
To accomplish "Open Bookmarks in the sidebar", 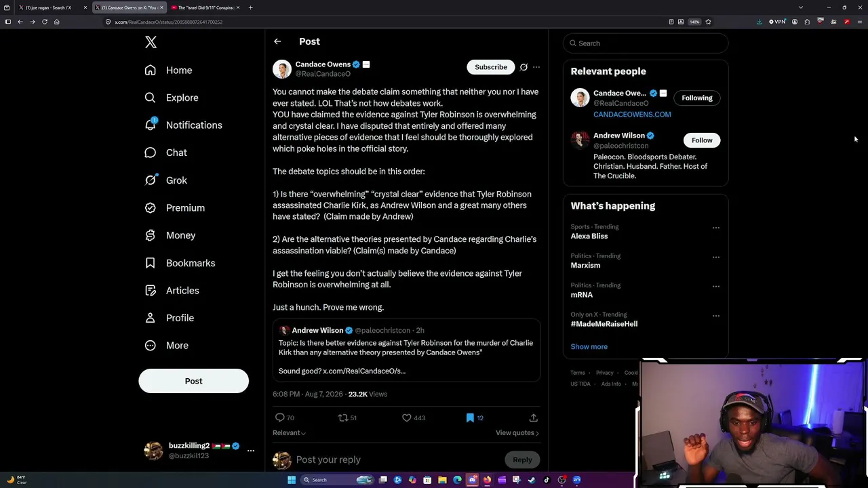I will point(180,263).
